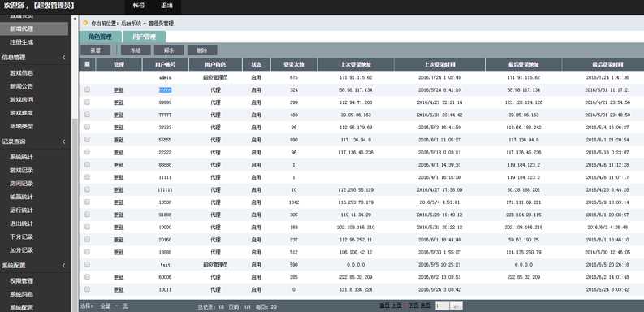Toggle the select-all checkbox in table header

[x=87, y=64]
